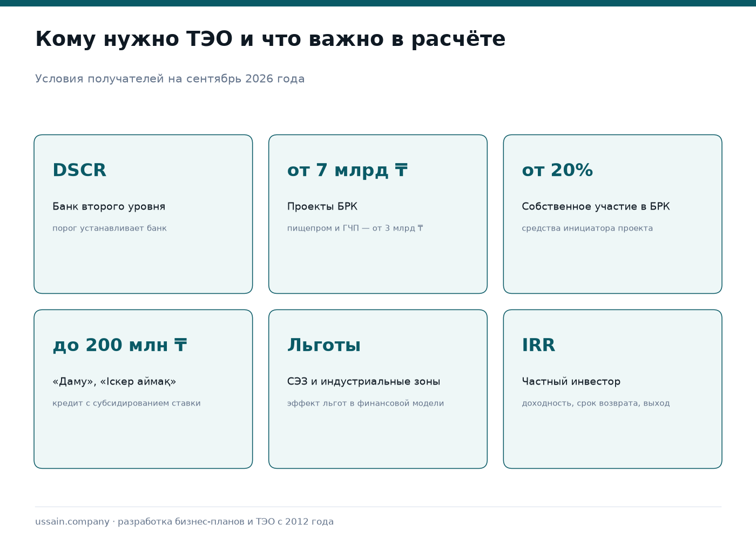Screen dimensions: 756x540
Task: Click the note "средства инициатора проекта"
Action: pyautogui.click(x=587, y=228)
